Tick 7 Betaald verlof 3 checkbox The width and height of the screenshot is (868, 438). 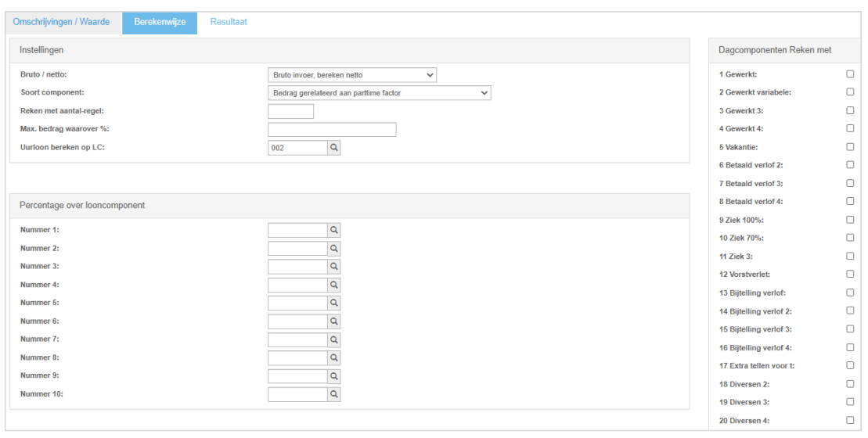(x=850, y=183)
